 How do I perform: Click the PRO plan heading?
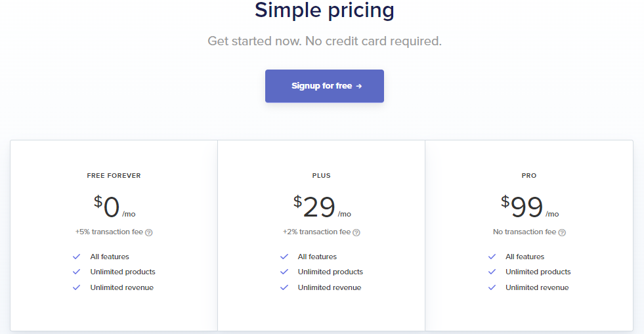pos(528,176)
